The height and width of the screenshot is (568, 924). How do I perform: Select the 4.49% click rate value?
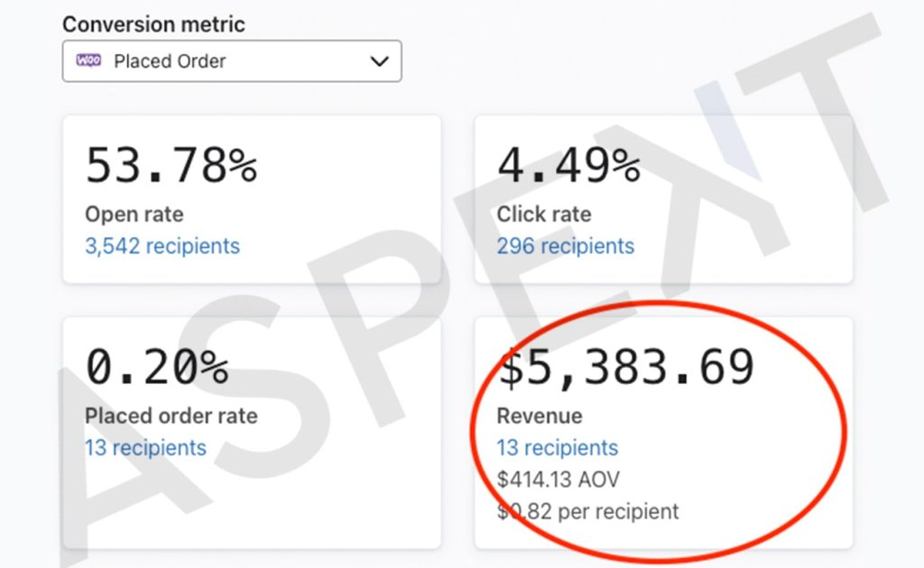[x=568, y=165]
